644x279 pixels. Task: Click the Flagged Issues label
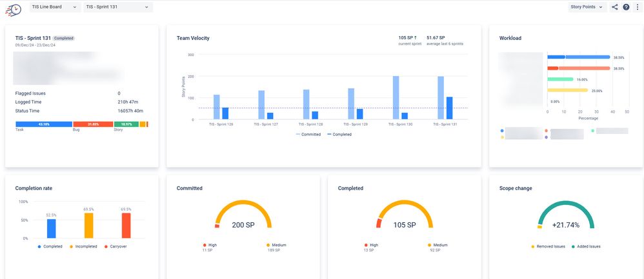30,93
